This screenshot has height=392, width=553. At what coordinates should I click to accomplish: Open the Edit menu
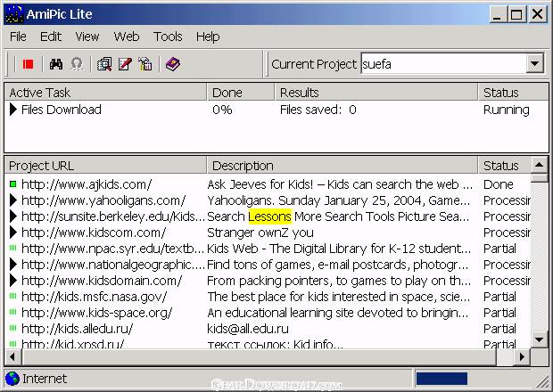[x=51, y=37]
